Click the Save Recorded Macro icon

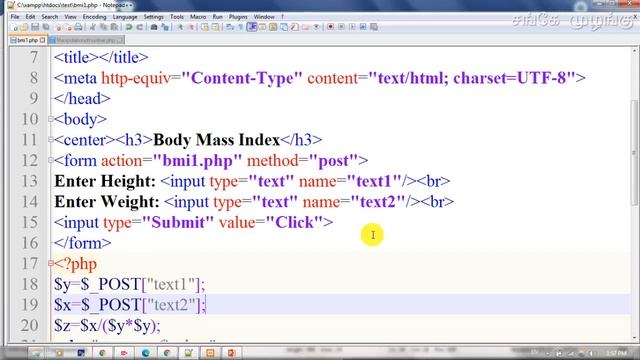coord(373,27)
